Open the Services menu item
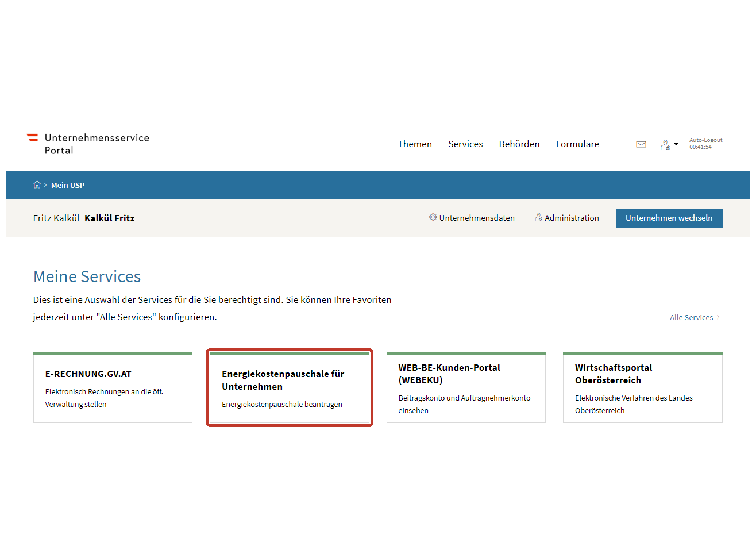 pyautogui.click(x=465, y=144)
